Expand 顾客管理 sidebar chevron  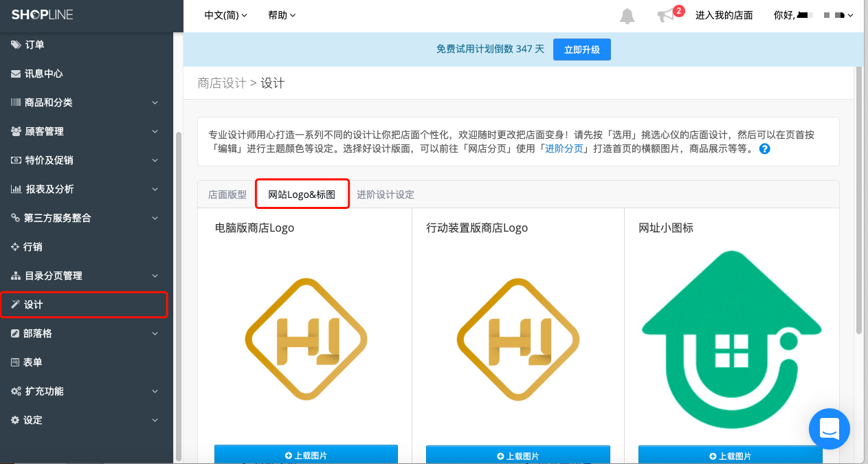tap(155, 131)
